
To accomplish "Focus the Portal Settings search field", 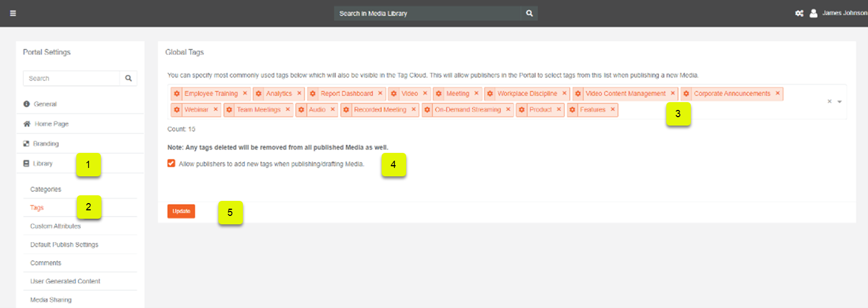I will click(x=71, y=79).
